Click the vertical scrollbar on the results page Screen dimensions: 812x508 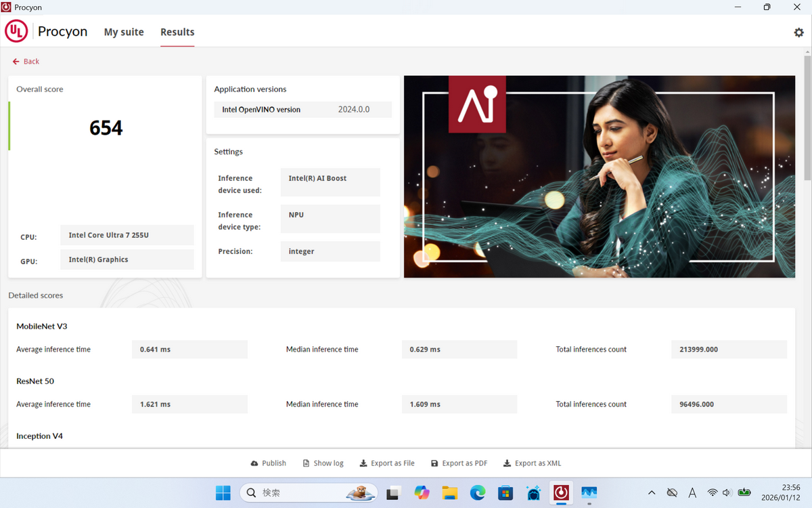coord(807,122)
